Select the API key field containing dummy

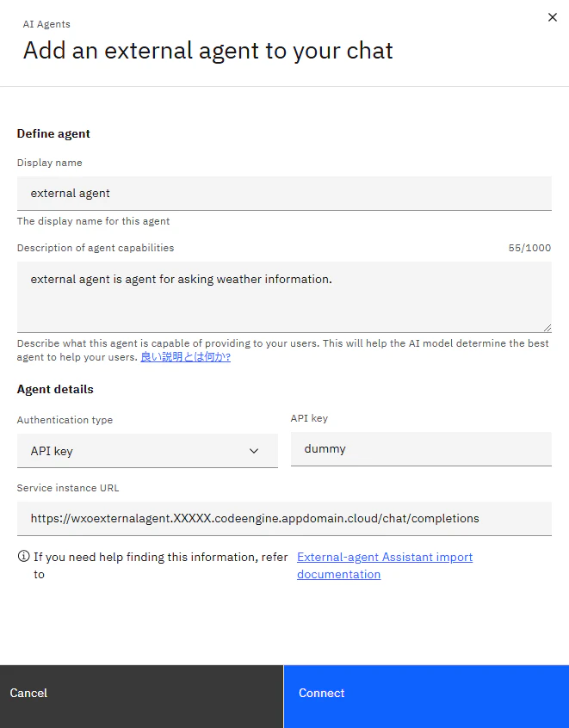421,449
